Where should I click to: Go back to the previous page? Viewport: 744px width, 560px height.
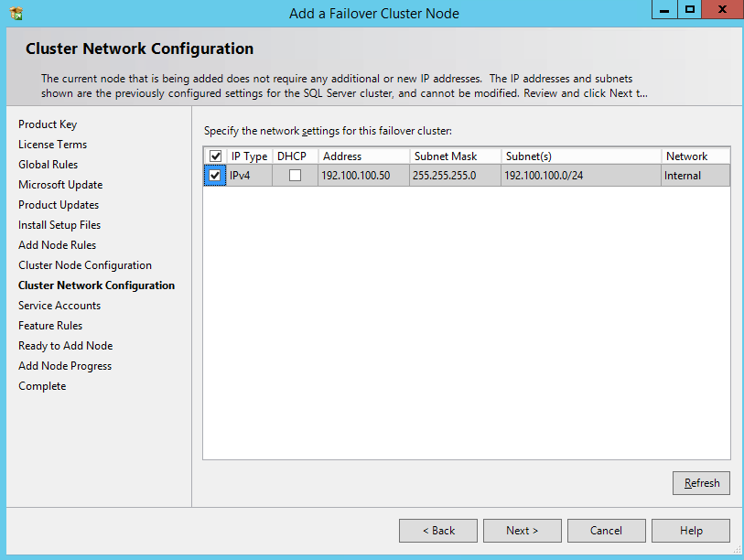click(x=438, y=531)
